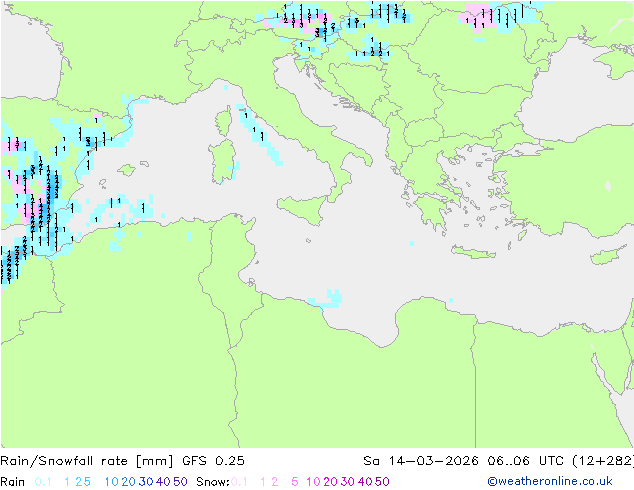Screen dimensions: 634x490
Task: Pick the snow legend 50 color value
Action: (382, 482)
